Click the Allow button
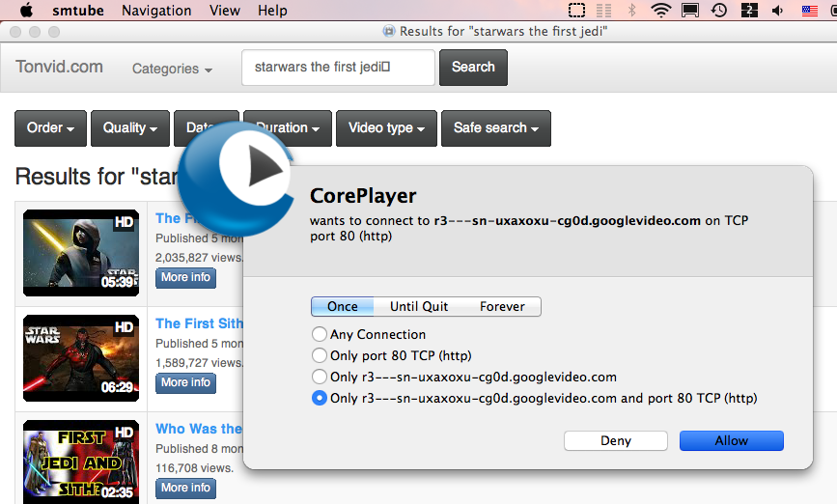The width and height of the screenshot is (837, 504). pyautogui.click(x=732, y=441)
